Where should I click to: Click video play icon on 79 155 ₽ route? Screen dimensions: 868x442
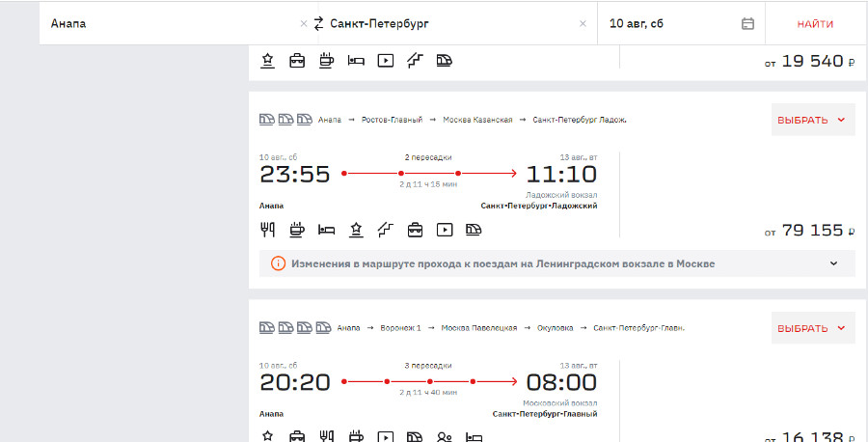click(445, 230)
